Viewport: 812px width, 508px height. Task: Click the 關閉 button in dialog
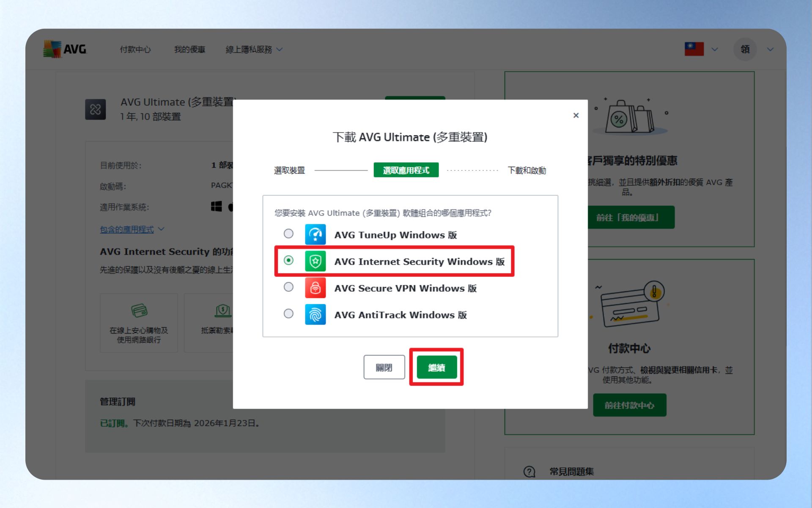384,367
